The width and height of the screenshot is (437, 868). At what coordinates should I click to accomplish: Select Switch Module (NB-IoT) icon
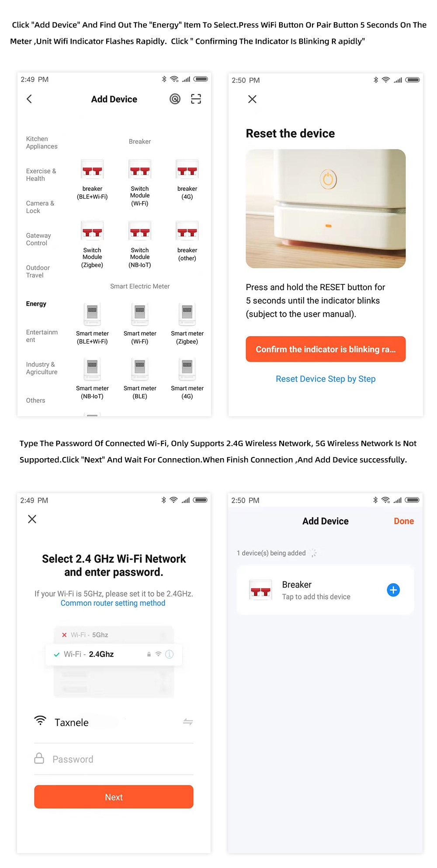coord(140,232)
